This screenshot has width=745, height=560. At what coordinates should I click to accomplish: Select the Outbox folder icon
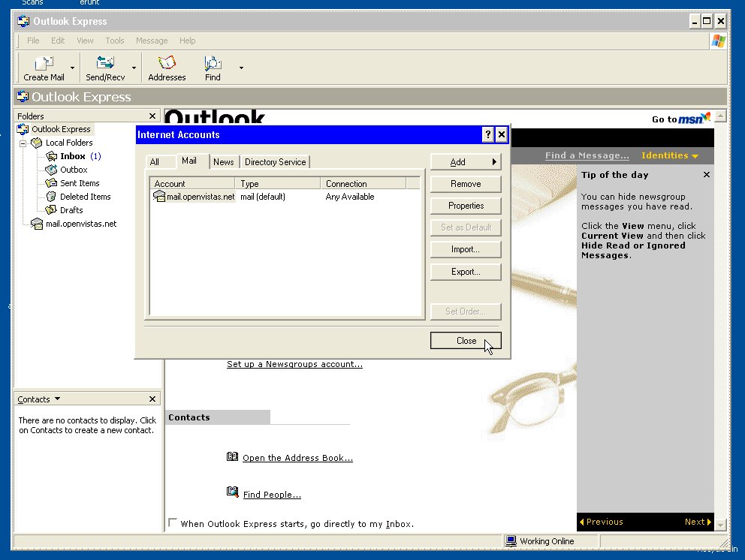click(x=51, y=170)
